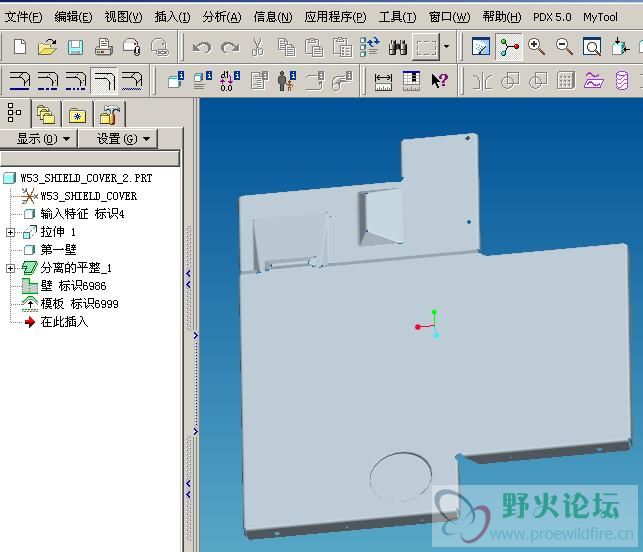Click the Copy icon
Screen dimensions: 643x552
(286, 47)
